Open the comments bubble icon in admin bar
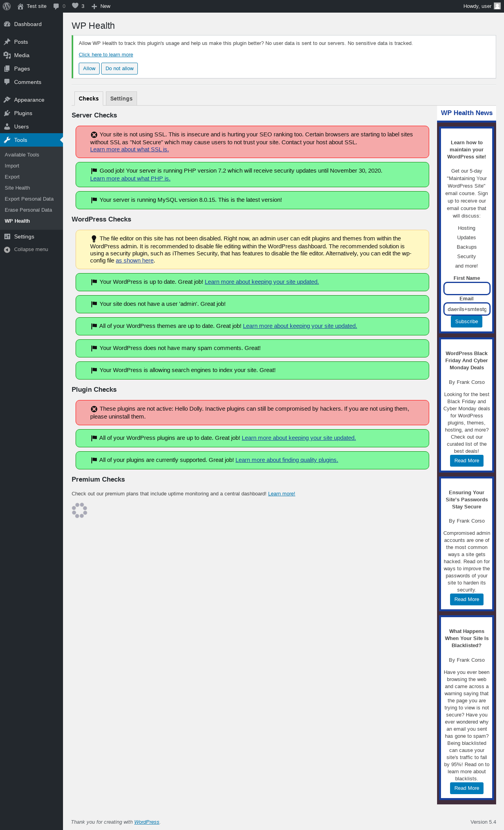This screenshot has width=504, height=830. 56,6
